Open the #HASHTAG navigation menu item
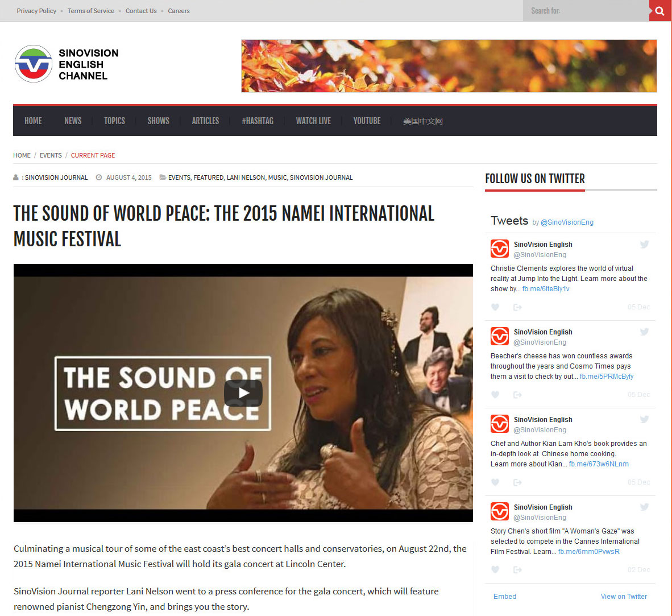 click(257, 121)
